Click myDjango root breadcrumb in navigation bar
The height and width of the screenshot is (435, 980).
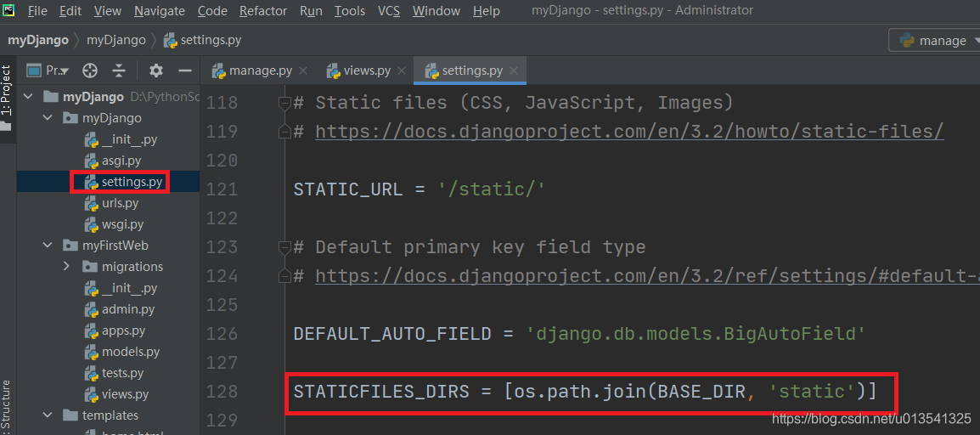pyautogui.click(x=37, y=41)
